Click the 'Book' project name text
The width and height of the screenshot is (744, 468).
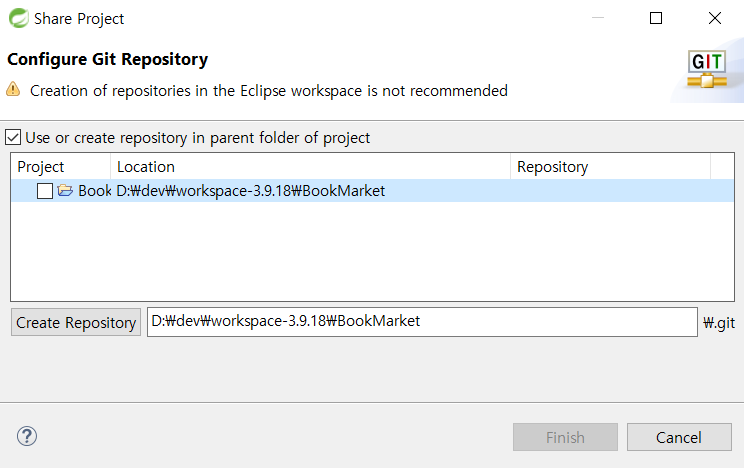click(94, 191)
